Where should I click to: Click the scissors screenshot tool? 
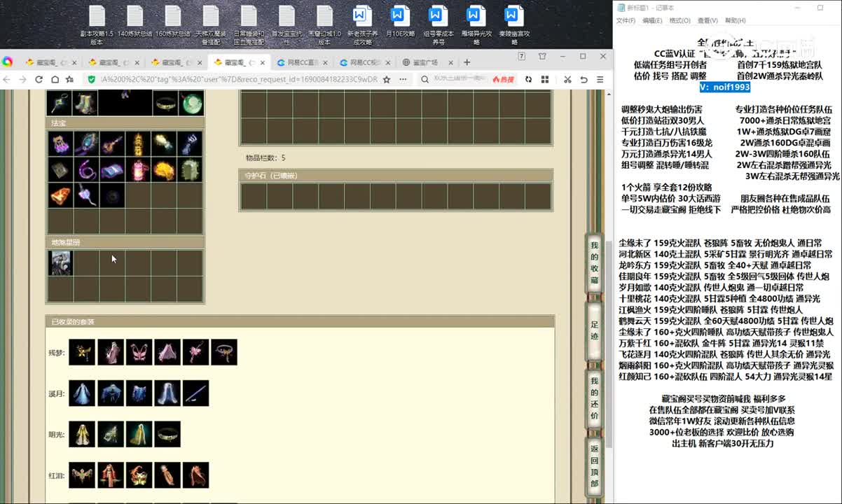(x=567, y=80)
